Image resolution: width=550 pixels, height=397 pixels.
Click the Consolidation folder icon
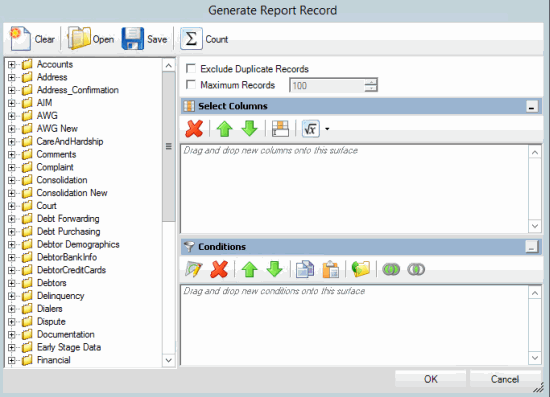click(27, 180)
